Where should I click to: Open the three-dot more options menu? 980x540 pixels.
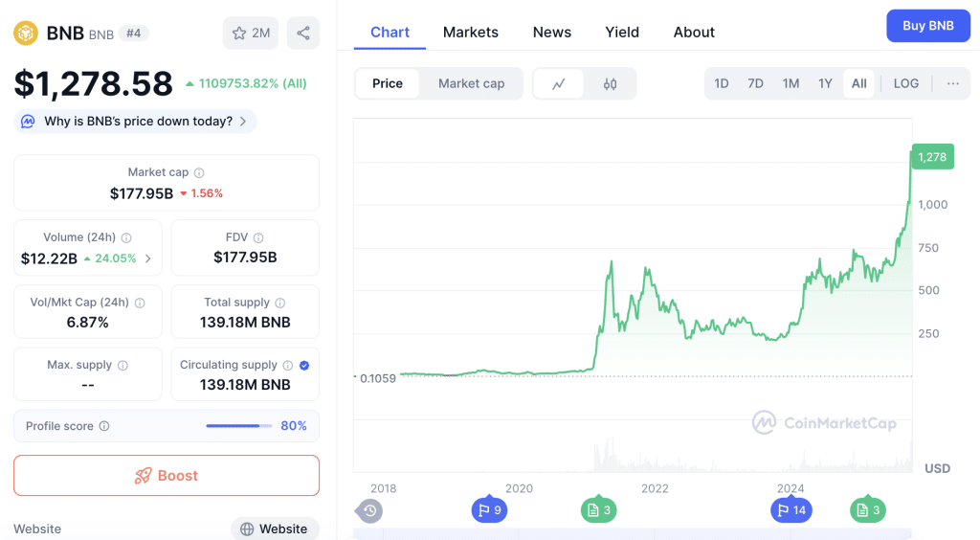[x=952, y=83]
